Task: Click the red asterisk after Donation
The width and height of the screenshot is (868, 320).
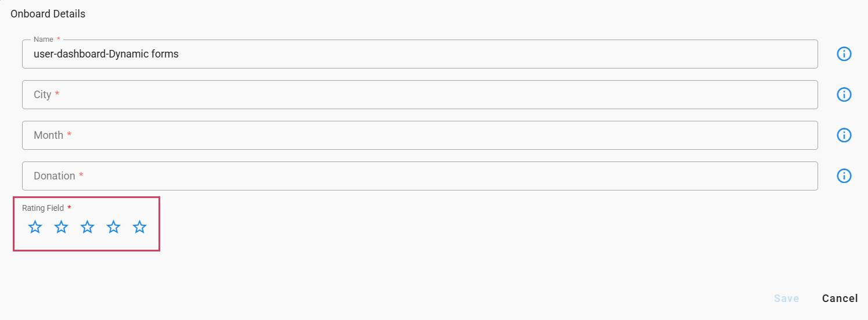Action: [81, 175]
